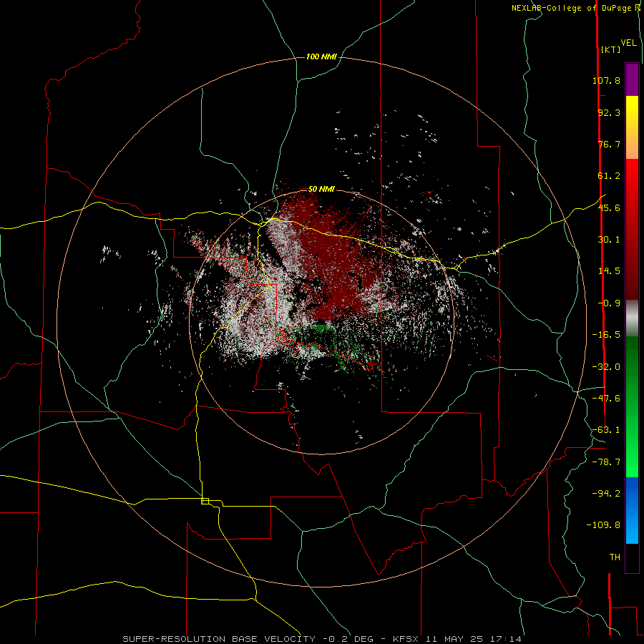Click the [KT] units label
Screen dimensions: 644x644
[x=610, y=49]
